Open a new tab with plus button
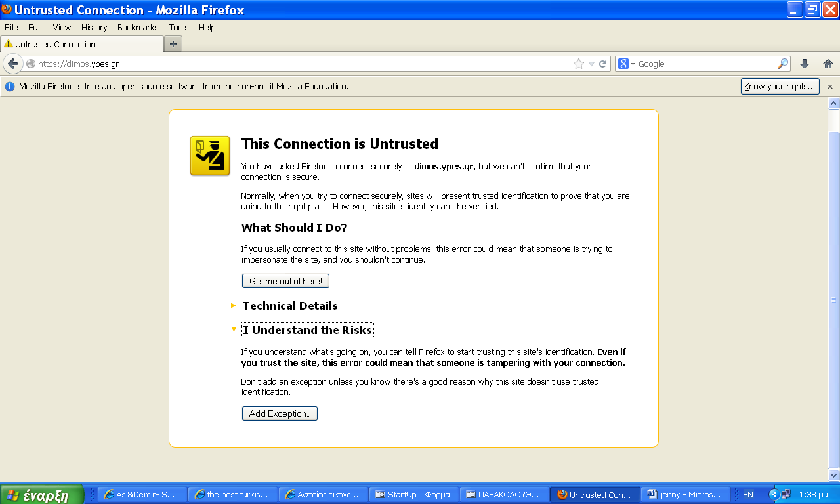This screenshot has height=504, width=840. (173, 44)
